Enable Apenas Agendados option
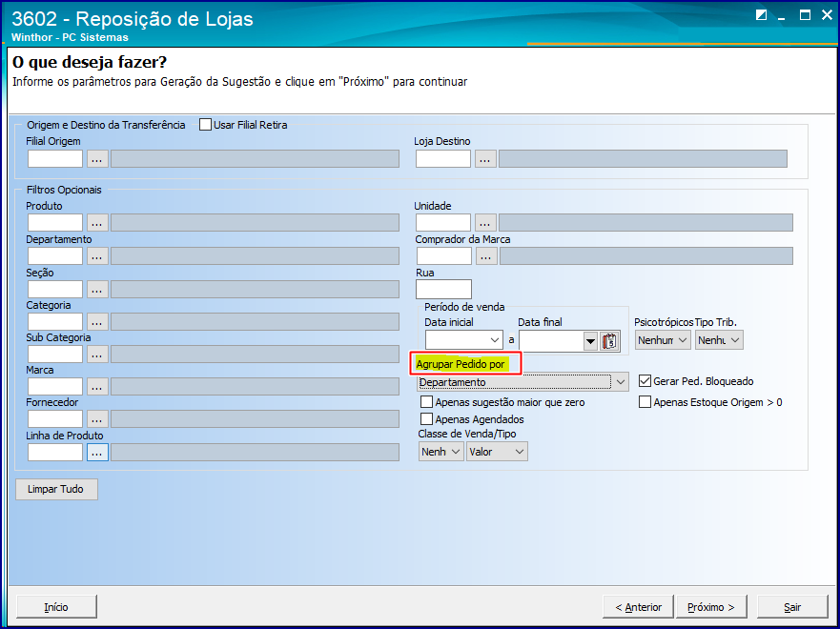The height and width of the screenshot is (629, 840). (x=426, y=419)
